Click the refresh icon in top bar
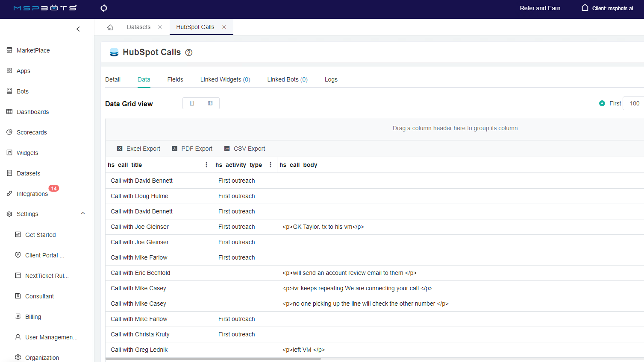 (104, 8)
